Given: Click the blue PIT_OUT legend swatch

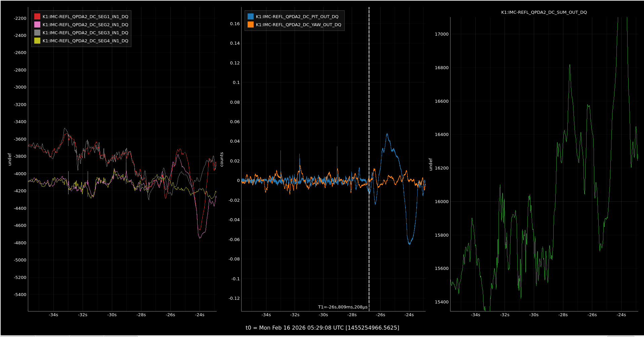Looking at the screenshot, I should 251,16.
